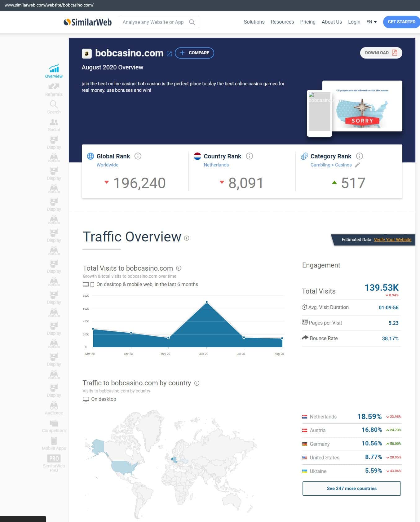The width and height of the screenshot is (420, 522).
Task: Show the Total Visits chart info tooltip
Action: (179, 268)
